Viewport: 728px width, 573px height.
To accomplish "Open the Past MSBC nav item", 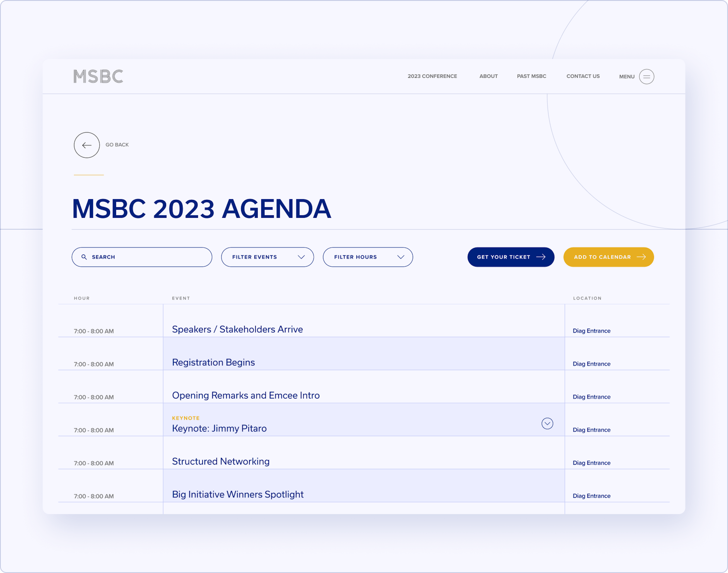I will [x=531, y=76].
